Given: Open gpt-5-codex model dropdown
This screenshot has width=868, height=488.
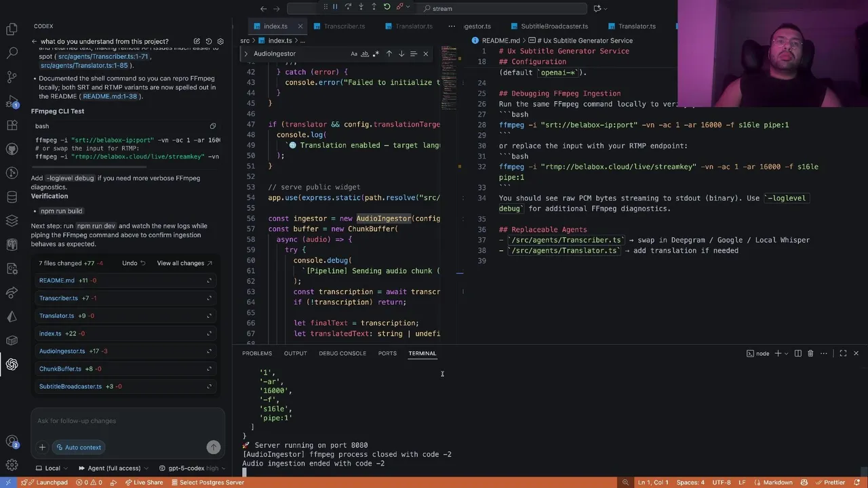Looking at the screenshot, I should [x=193, y=468].
